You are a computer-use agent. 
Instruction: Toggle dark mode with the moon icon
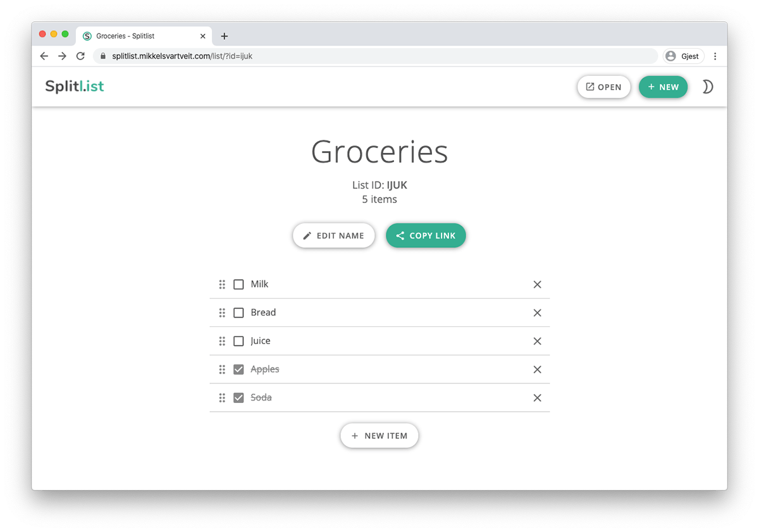tap(708, 87)
